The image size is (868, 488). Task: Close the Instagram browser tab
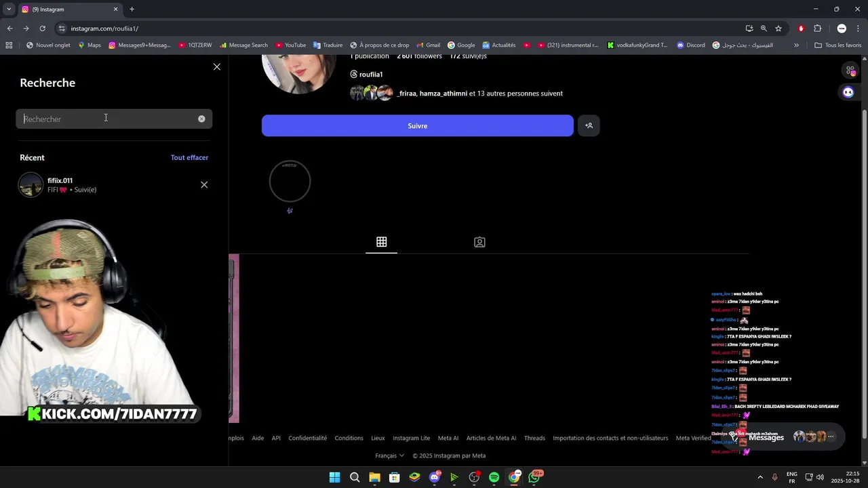click(x=115, y=9)
